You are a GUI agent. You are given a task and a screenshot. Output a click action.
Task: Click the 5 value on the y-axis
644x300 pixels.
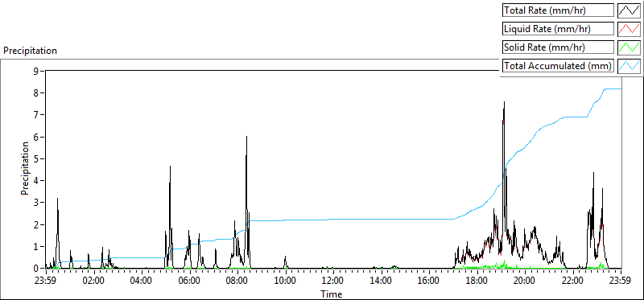coord(36,158)
